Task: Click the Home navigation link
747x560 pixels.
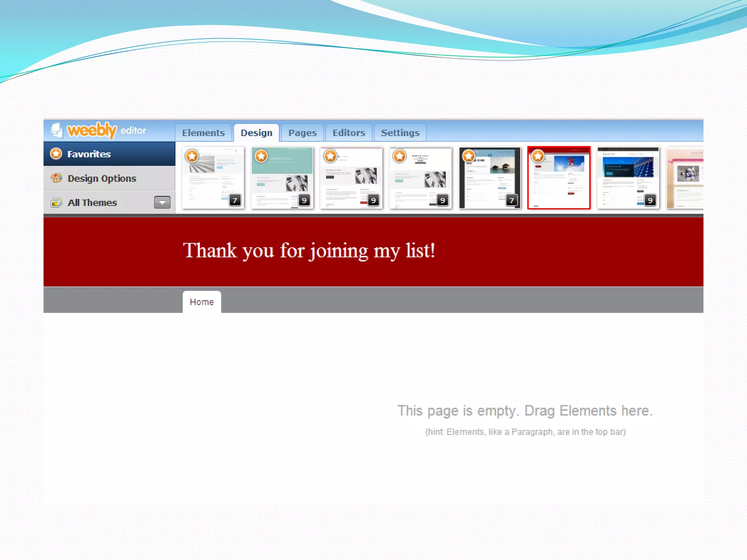Action: [x=202, y=302]
